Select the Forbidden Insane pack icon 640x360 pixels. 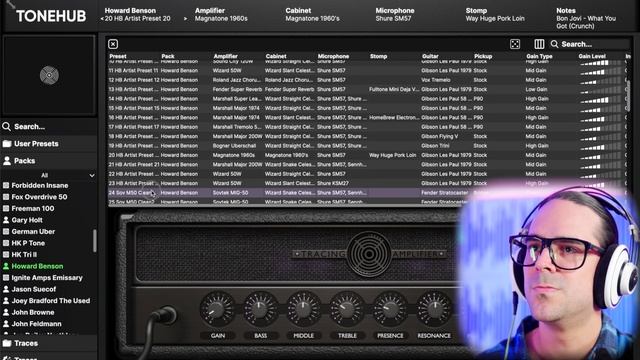point(6,185)
